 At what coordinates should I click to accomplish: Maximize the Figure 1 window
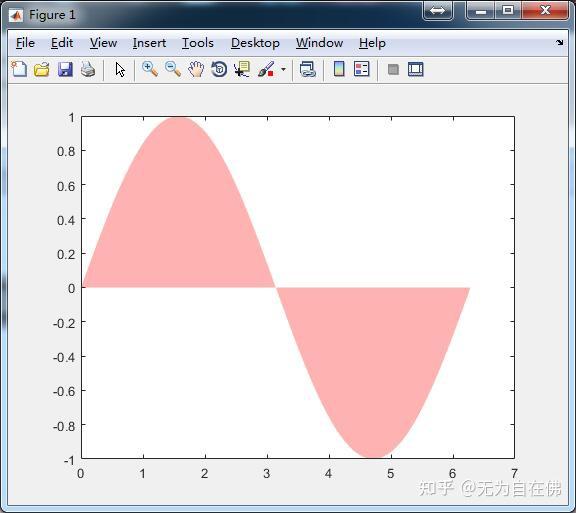(x=508, y=11)
